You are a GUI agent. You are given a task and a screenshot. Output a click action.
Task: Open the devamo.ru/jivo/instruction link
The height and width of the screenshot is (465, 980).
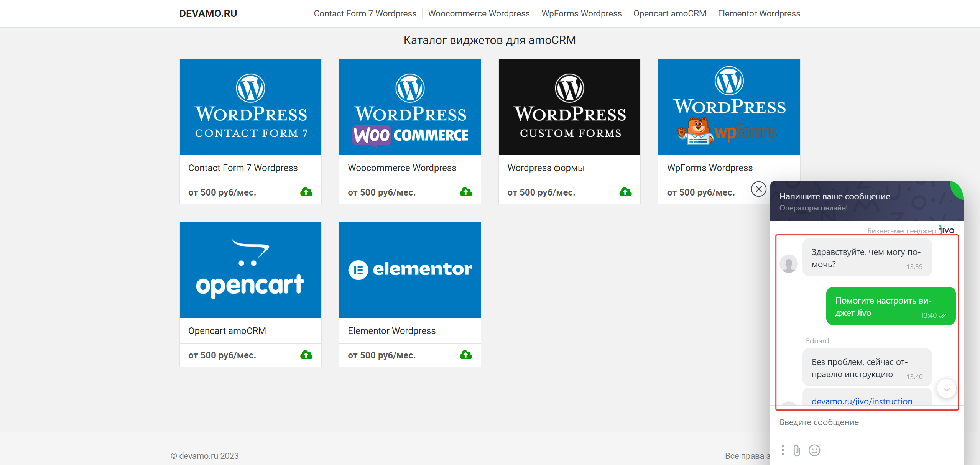tap(862, 401)
